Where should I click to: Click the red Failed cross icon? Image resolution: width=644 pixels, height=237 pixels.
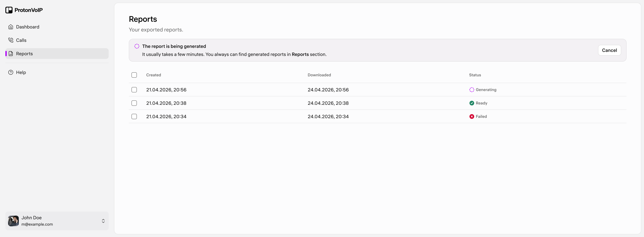(471, 116)
